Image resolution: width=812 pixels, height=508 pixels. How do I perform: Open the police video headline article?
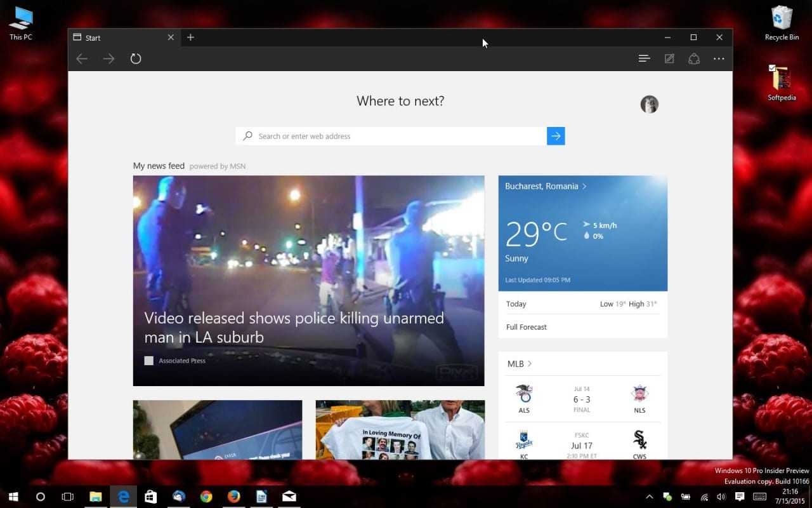pyautogui.click(x=294, y=327)
